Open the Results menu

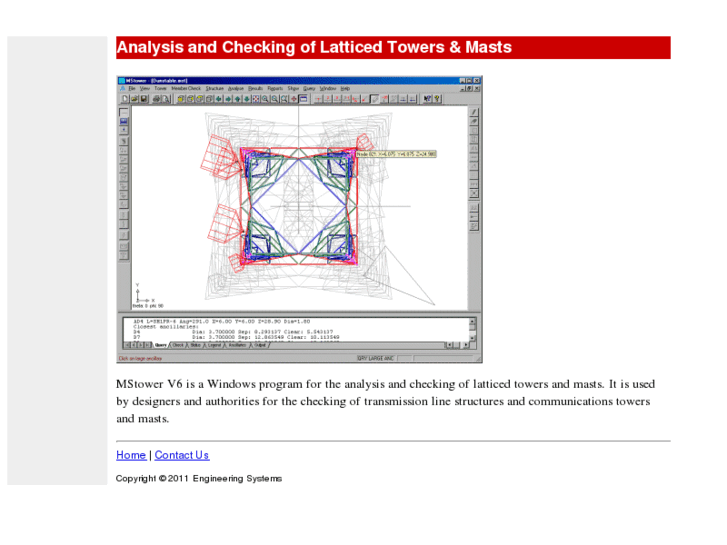pyautogui.click(x=255, y=88)
